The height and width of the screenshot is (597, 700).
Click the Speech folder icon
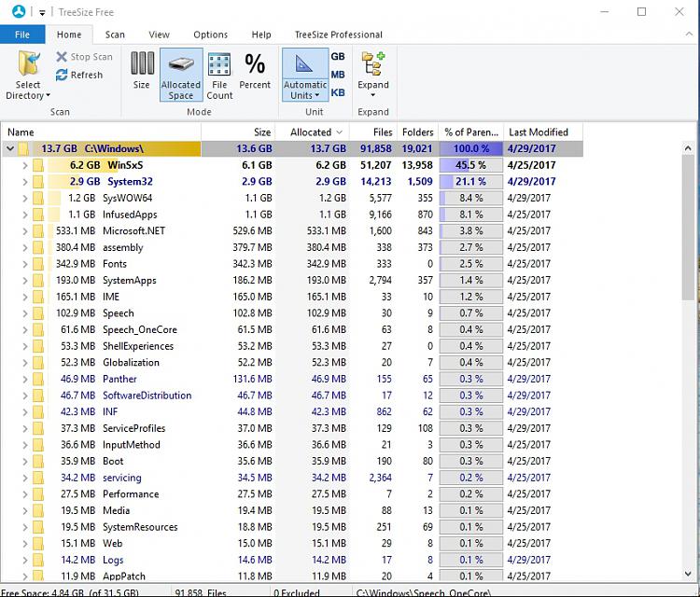[38, 313]
